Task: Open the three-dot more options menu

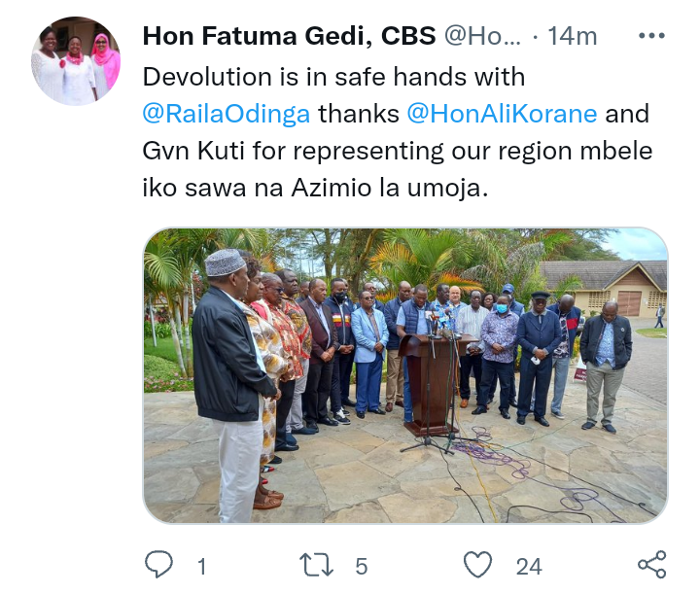Action: 651,36
